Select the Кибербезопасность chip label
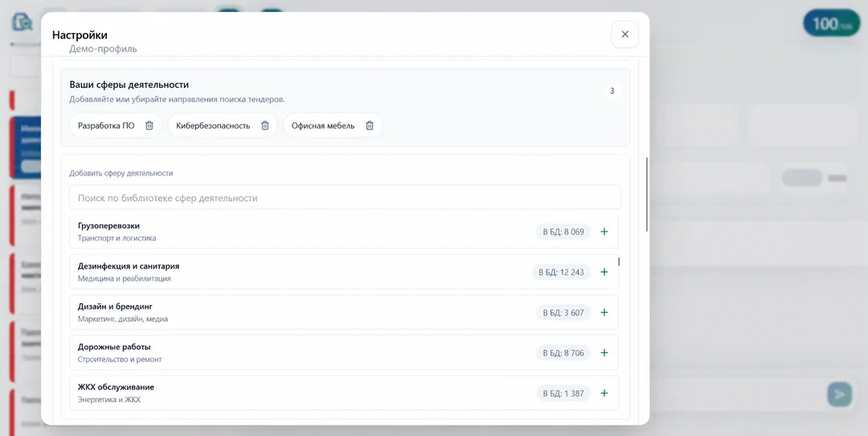The height and width of the screenshot is (436, 868). [x=213, y=125]
